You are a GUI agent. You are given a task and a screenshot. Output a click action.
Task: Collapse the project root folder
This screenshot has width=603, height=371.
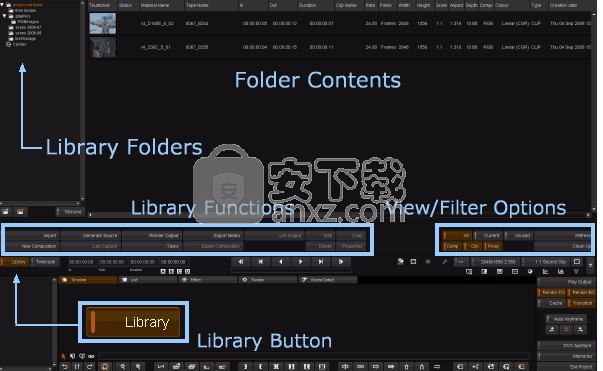point(2,5)
